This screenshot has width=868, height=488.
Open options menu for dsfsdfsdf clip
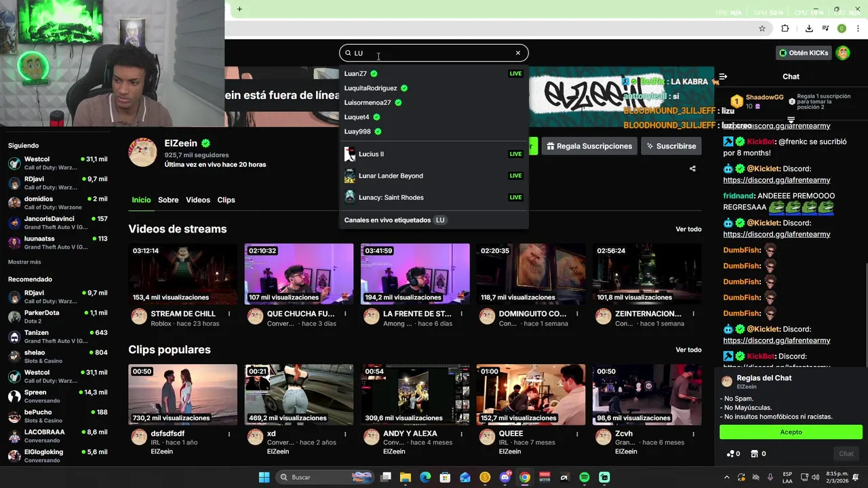(x=229, y=434)
